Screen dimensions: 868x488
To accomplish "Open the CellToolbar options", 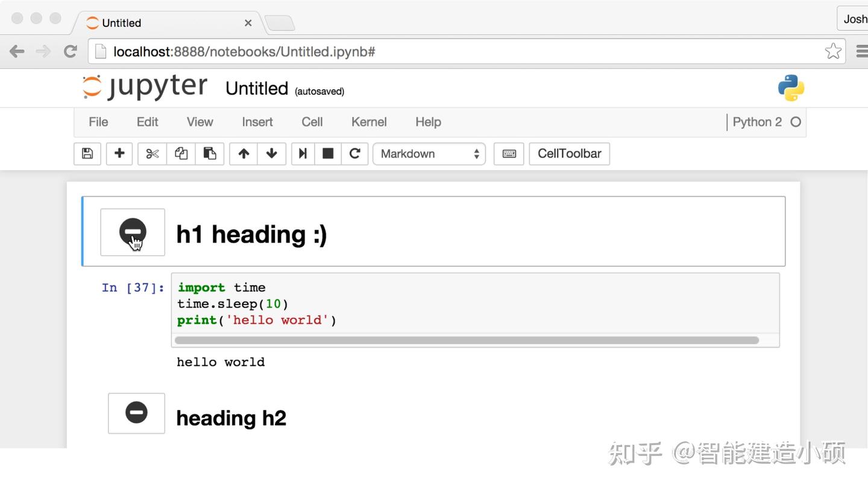I will pyautogui.click(x=568, y=154).
